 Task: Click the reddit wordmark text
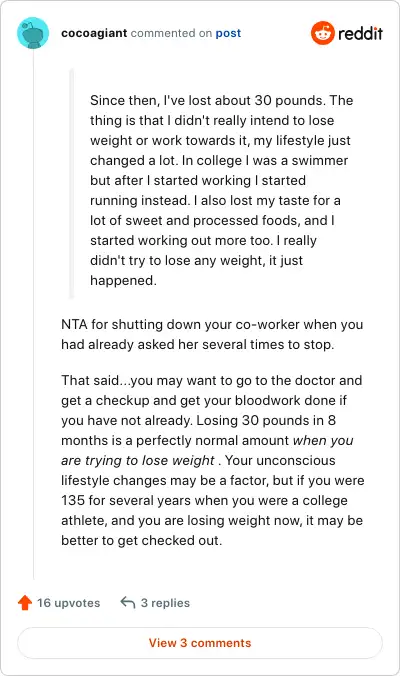click(x=360, y=33)
